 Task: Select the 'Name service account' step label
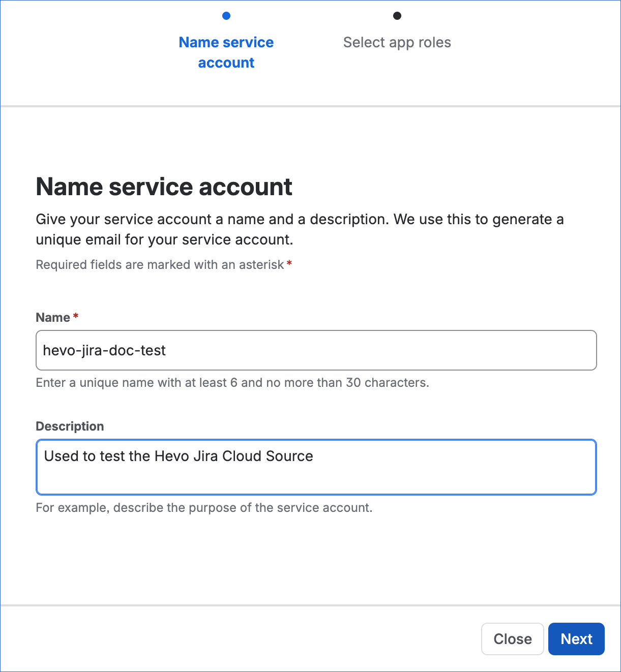226,52
